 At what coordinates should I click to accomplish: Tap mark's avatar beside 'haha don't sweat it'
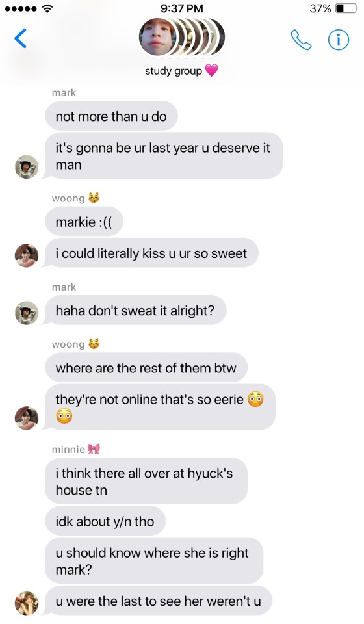27,313
